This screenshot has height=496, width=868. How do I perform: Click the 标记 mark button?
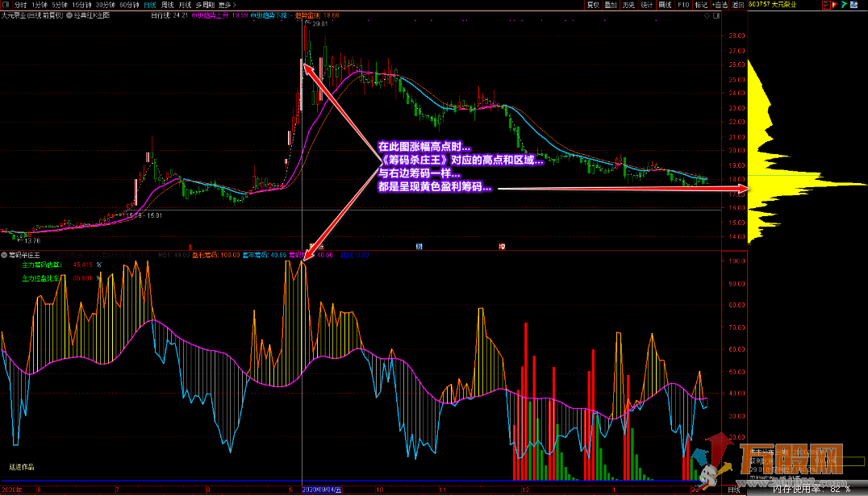(x=701, y=4)
